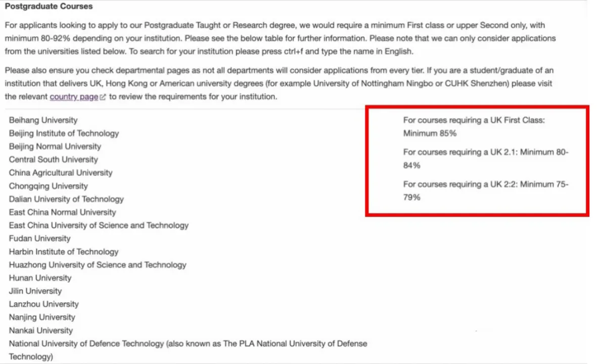
Task: Click the external link icon beside 'country page'
Action: [103, 97]
